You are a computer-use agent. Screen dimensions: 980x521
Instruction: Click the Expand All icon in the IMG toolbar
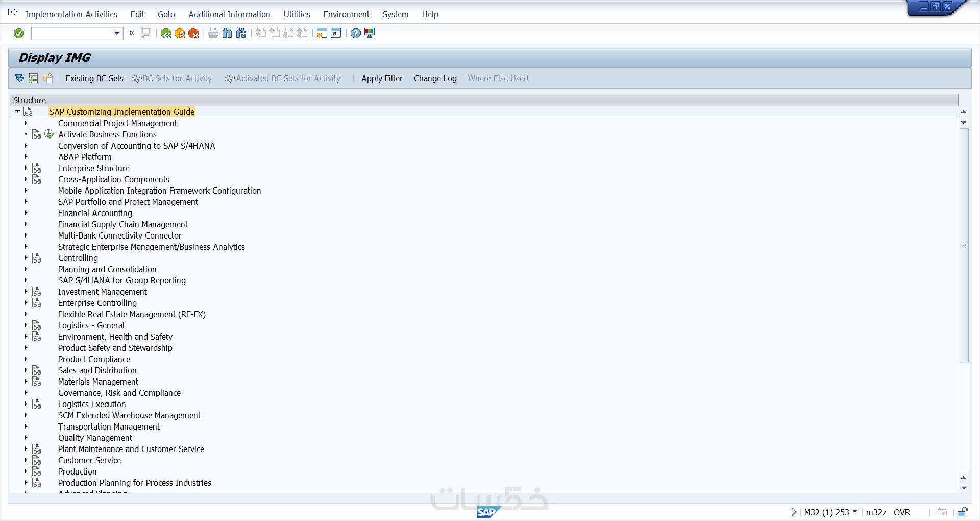click(x=19, y=78)
